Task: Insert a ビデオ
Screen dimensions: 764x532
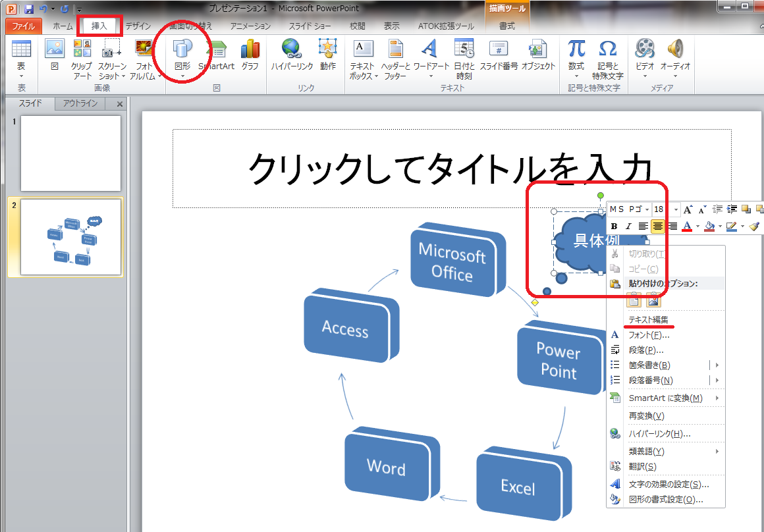Action: [645, 58]
